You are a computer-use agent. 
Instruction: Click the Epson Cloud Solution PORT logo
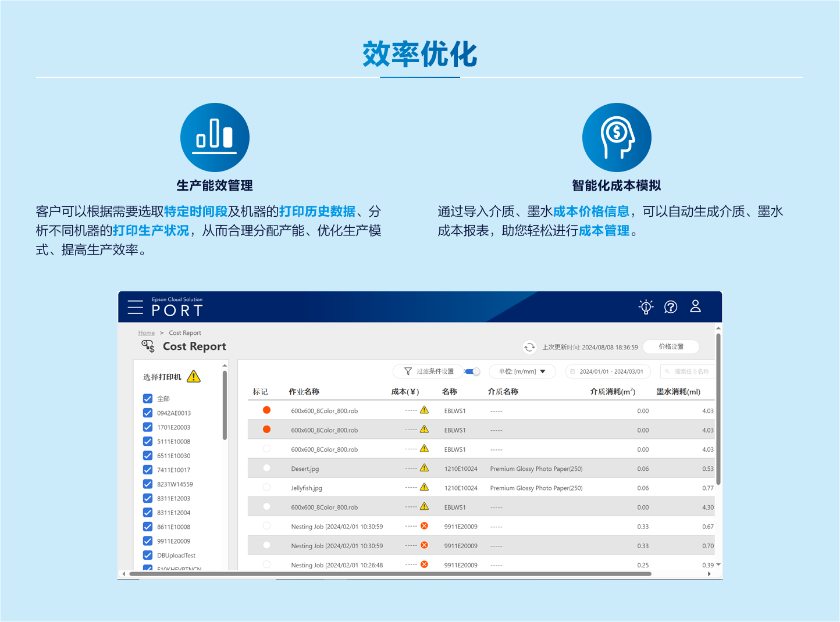pos(177,307)
